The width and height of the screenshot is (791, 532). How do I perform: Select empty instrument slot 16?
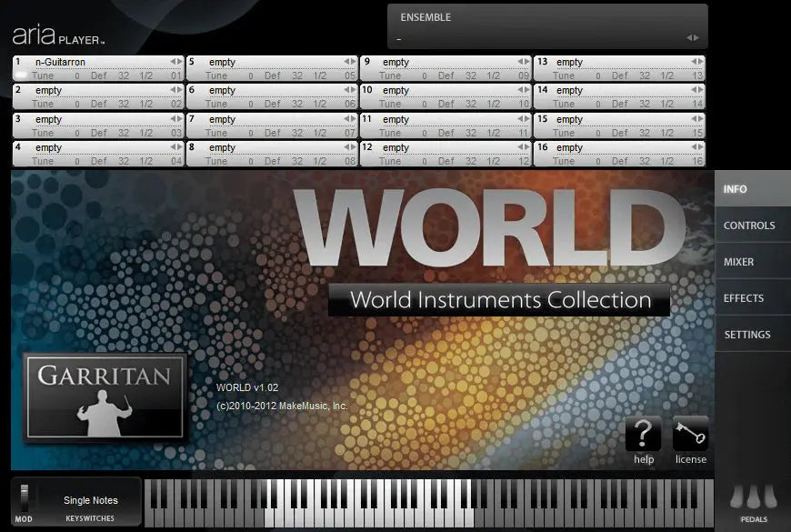point(609,147)
